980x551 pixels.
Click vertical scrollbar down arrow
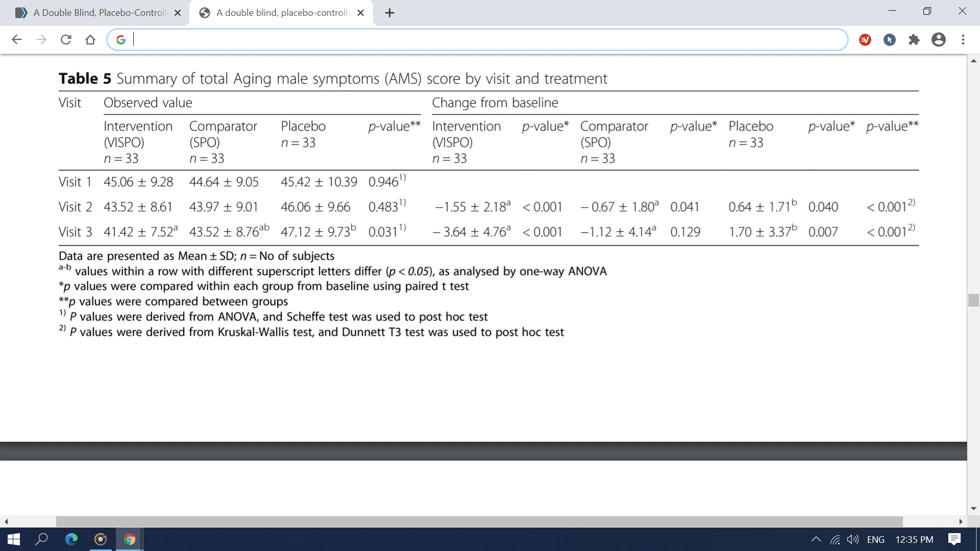pyautogui.click(x=973, y=509)
